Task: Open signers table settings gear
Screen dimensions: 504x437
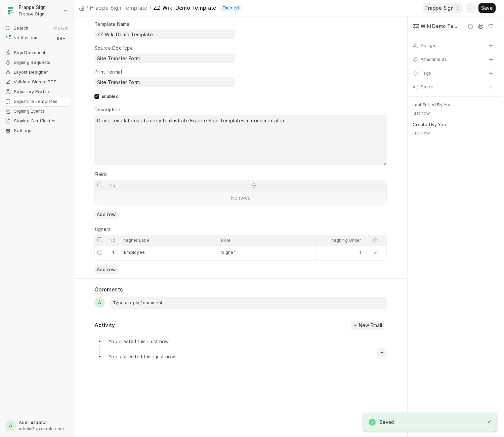Action: click(375, 241)
